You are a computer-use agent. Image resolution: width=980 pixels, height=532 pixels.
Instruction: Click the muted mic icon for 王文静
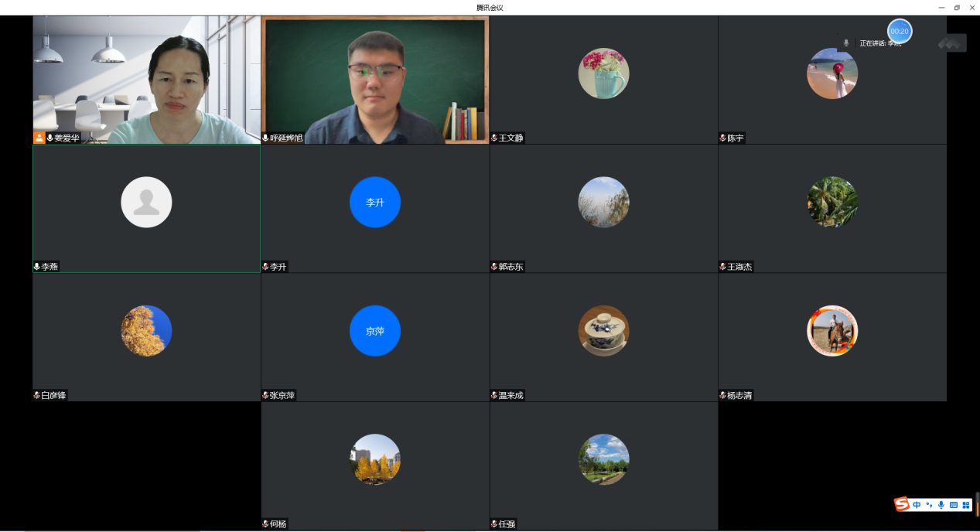click(x=494, y=138)
